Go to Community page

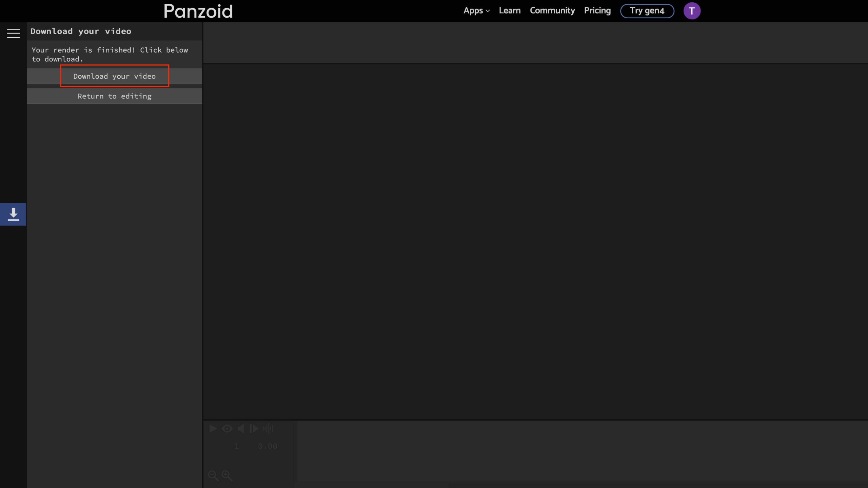[552, 11]
